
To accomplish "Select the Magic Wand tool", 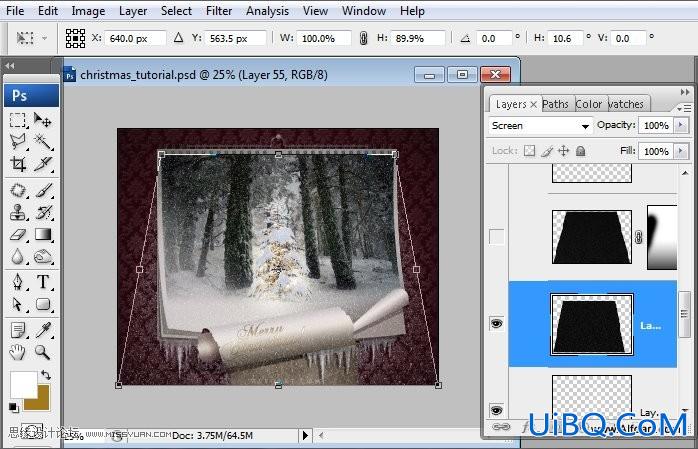I will pos(43,142).
